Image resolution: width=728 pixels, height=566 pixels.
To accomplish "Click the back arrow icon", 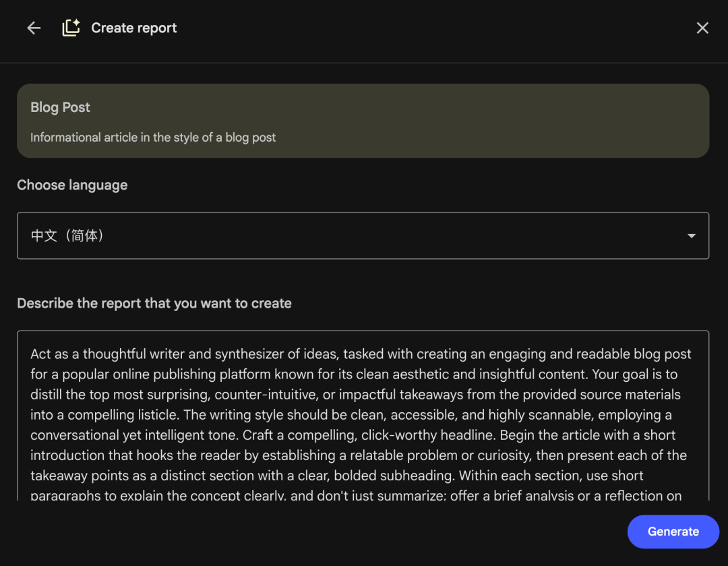I will 34,28.
